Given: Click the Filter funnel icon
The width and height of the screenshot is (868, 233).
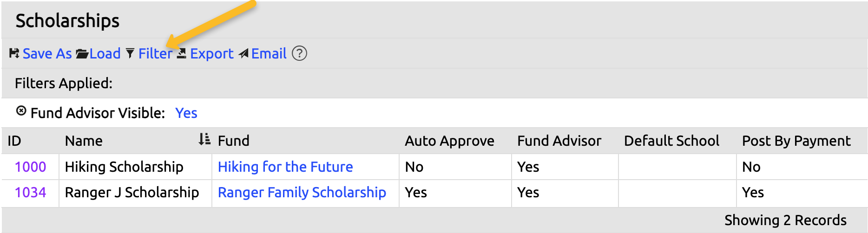Looking at the screenshot, I should (130, 54).
